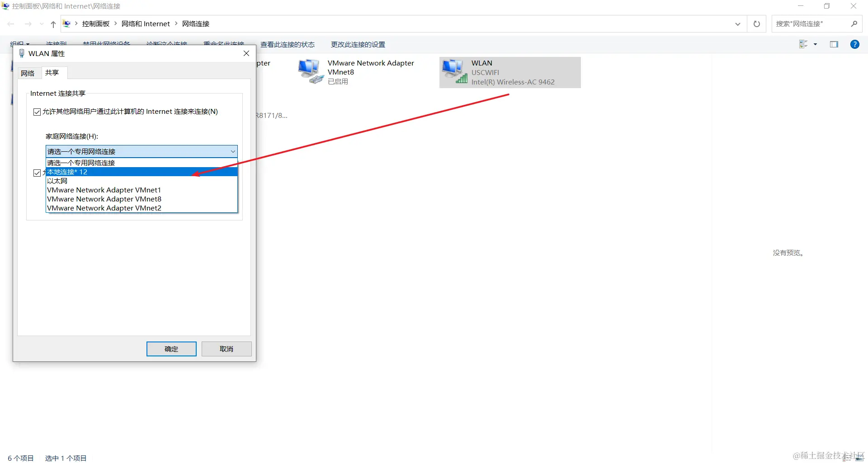Click the 取消 button
The width and height of the screenshot is (868, 463).
click(x=226, y=349)
